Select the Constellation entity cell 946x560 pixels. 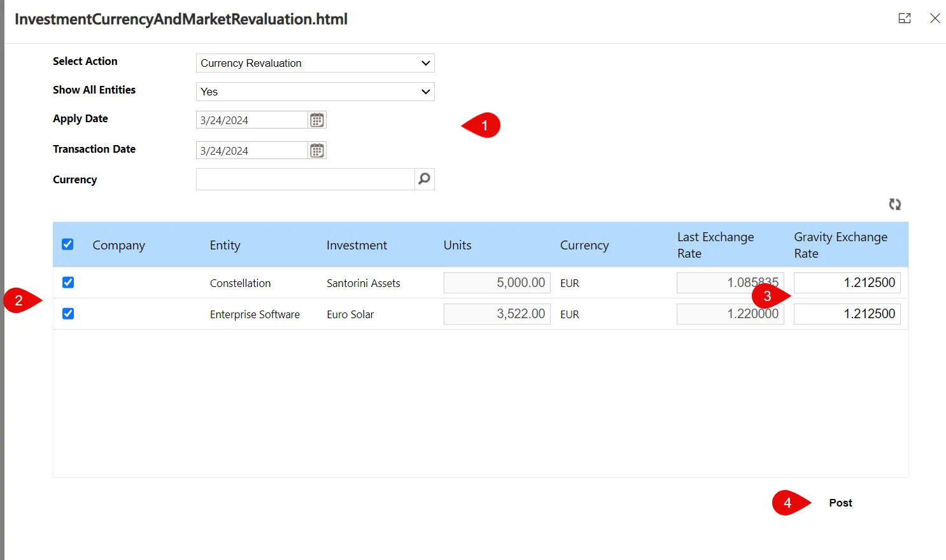240,283
